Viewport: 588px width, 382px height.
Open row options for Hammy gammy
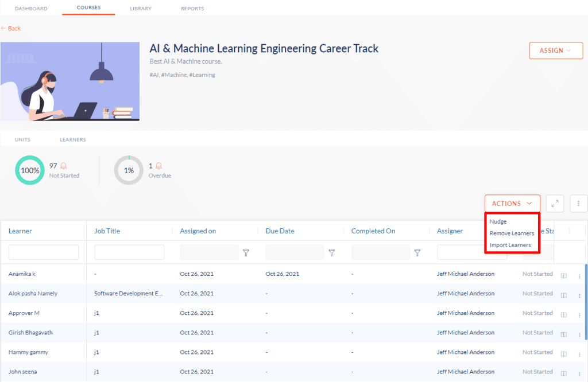tap(579, 354)
